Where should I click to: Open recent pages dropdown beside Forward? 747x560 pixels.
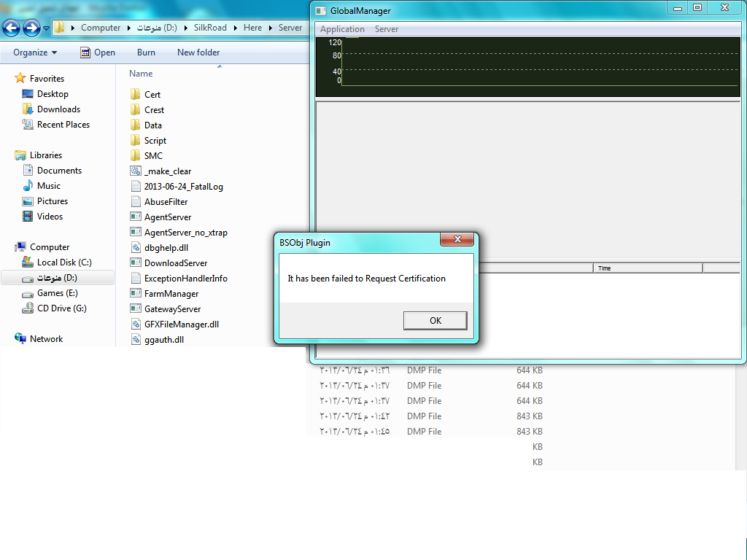click(x=47, y=28)
